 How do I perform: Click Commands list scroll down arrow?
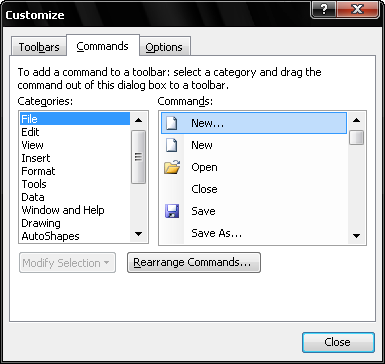click(x=356, y=236)
